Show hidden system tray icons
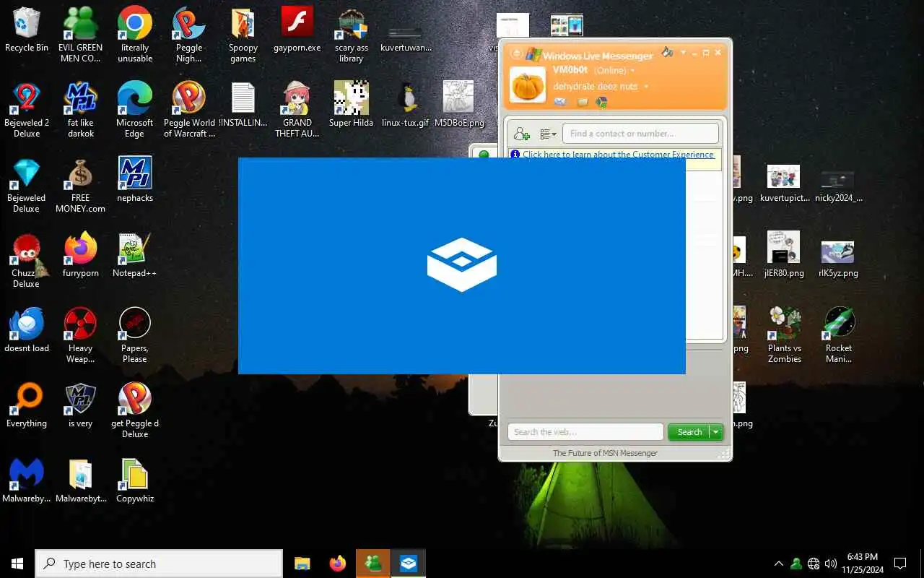The image size is (924, 578). click(x=778, y=564)
